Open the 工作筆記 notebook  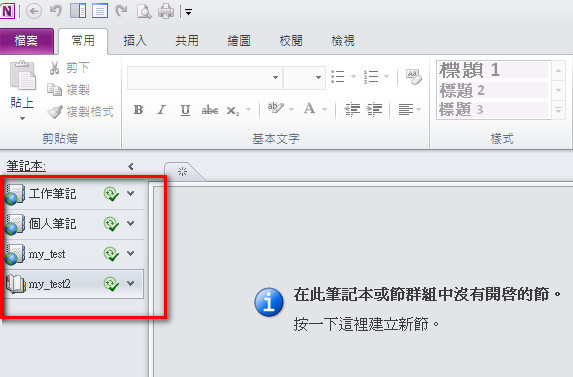click(53, 194)
